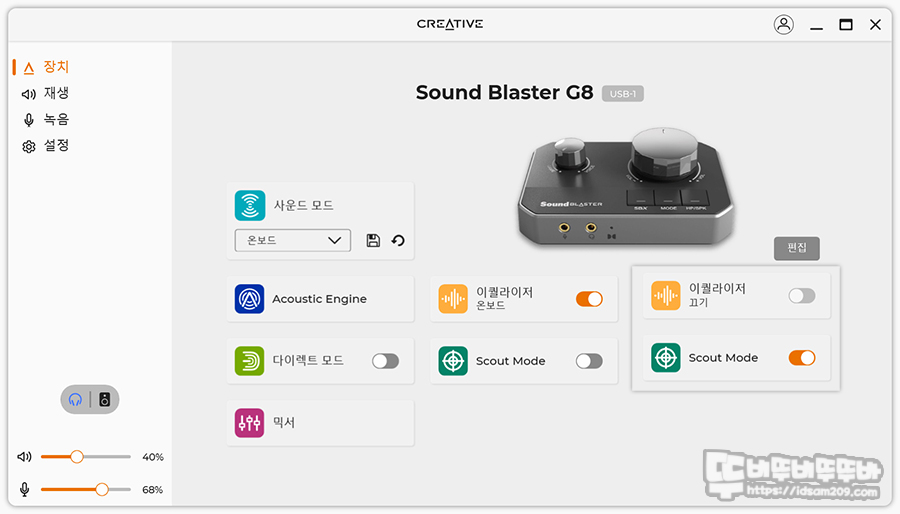Open the 장치 (Device) sidebar tab
Viewport: 900px width, 514px height.
click(x=46, y=67)
